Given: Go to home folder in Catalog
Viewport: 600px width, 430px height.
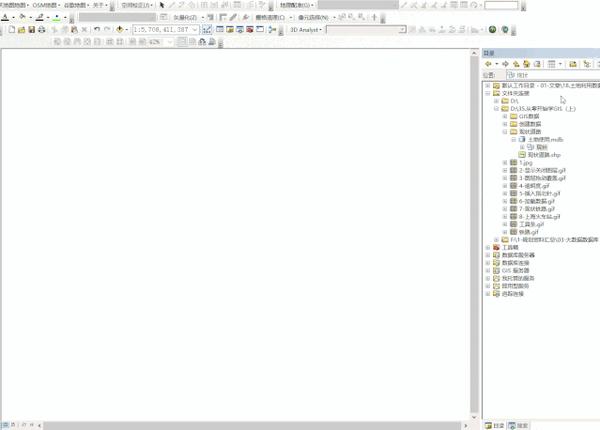Looking at the screenshot, I should click(x=527, y=64).
